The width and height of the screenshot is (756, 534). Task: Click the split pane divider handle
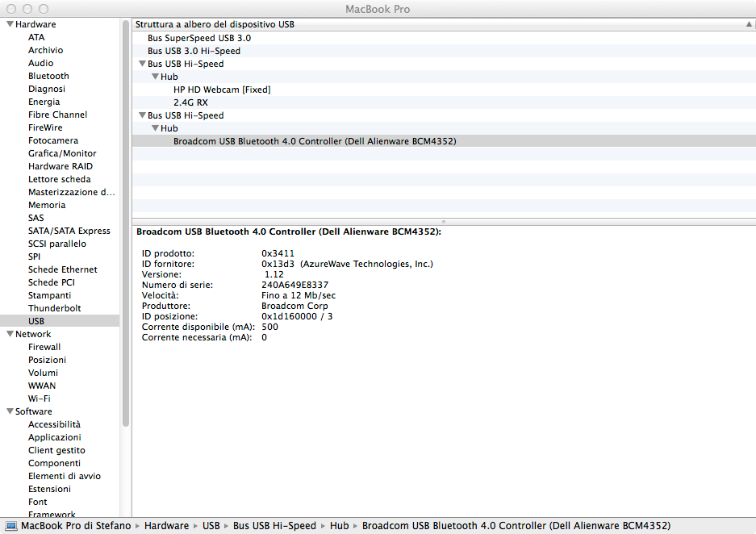click(443, 221)
